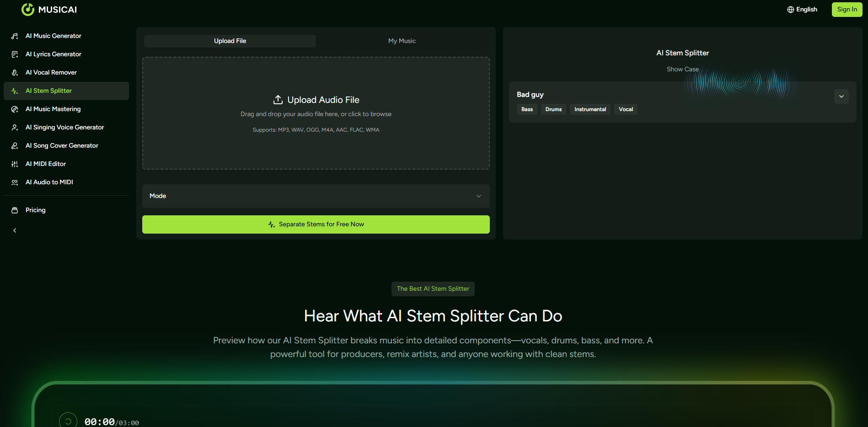Viewport: 868px width, 427px height.
Task: Open AI Vocal Remover via its microphone icon
Action: 15,73
